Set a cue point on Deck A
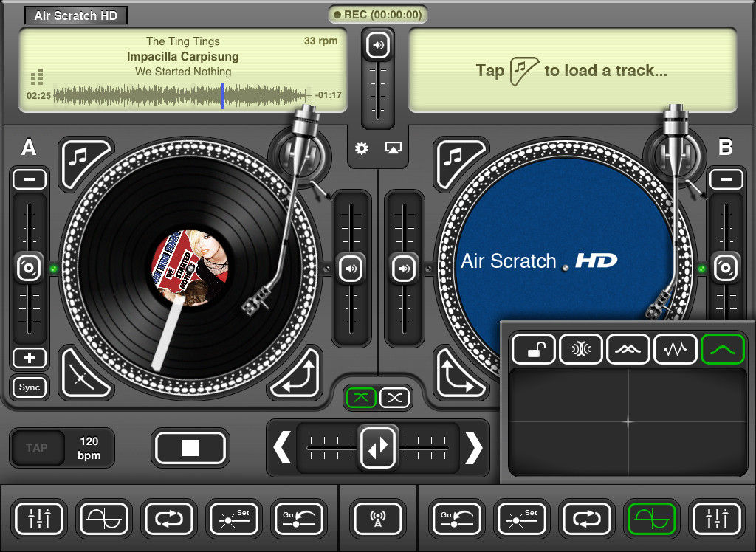756x552 pixels. click(x=234, y=518)
